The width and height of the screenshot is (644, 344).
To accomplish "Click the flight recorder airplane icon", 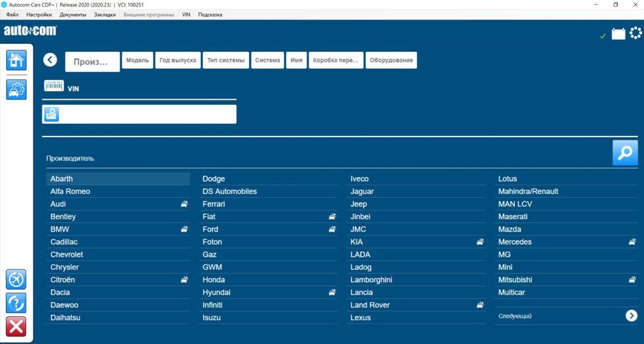I will 17,280.
